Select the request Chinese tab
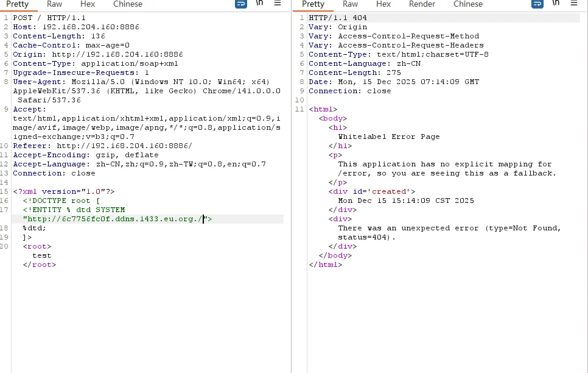Image resolution: width=588 pixels, height=373 pixels. tap(128, 4)
